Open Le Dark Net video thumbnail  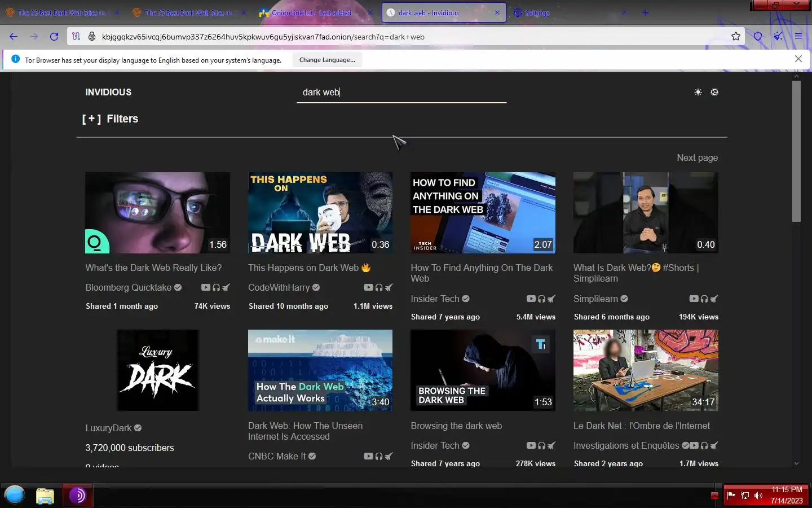(646, 370)
